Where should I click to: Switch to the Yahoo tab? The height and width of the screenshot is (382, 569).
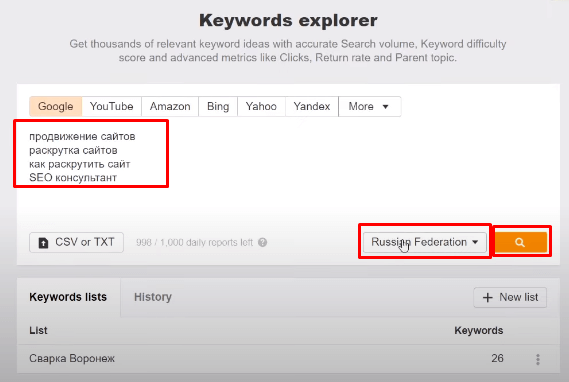pyautogui.click(x=261, y=106)
